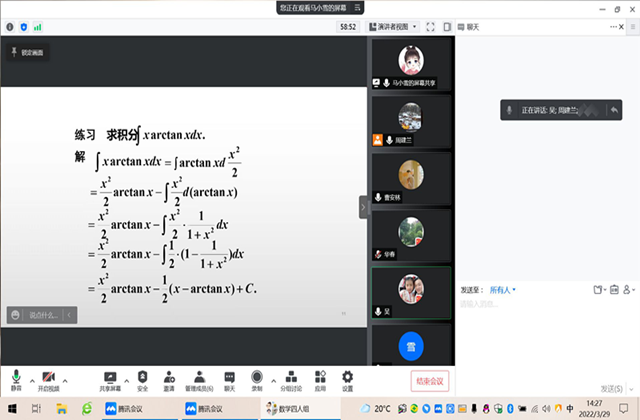Click the Invite (邀请) icon

pyautogui.click(x=168, y=377)
